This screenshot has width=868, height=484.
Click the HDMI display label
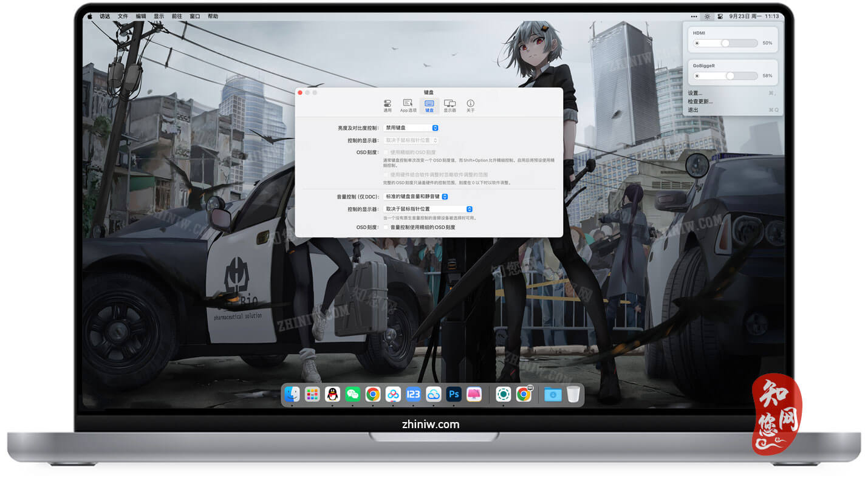coord(699,33)
